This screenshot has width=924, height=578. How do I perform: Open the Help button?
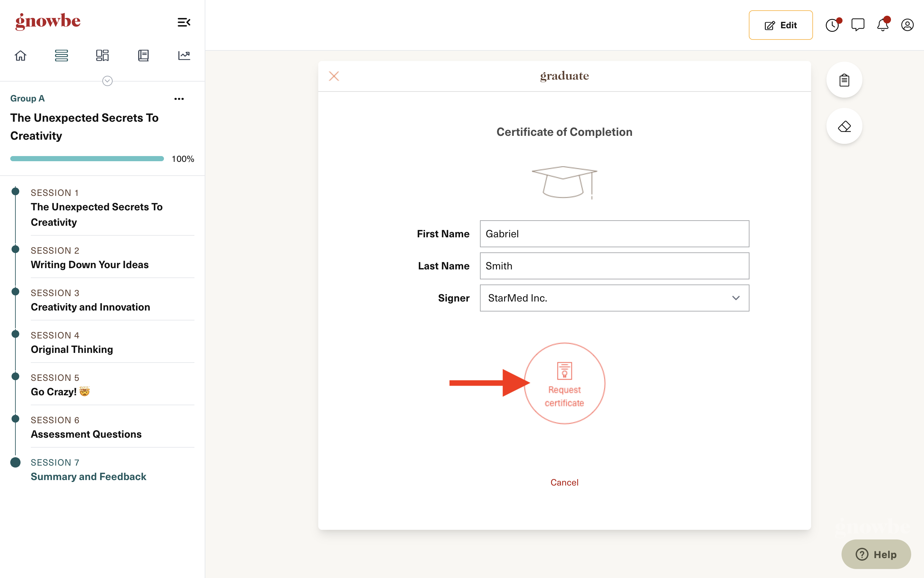[x=876, y=554]
